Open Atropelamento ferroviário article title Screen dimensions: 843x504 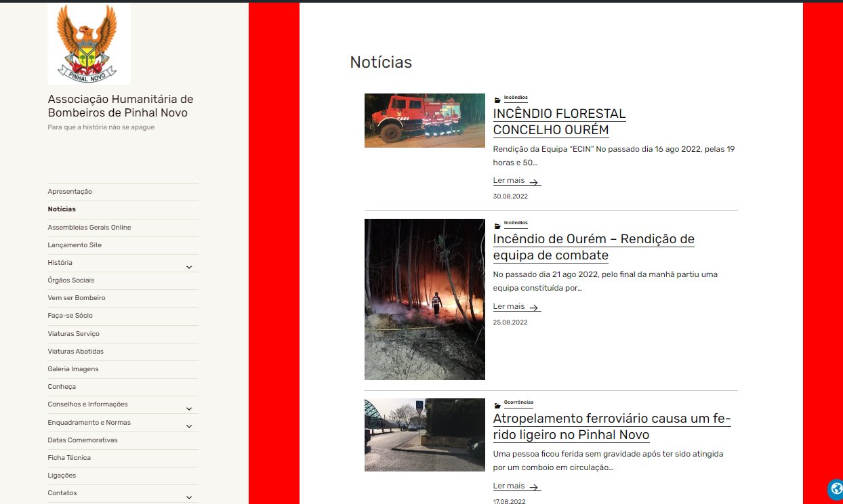pos(611,427)
